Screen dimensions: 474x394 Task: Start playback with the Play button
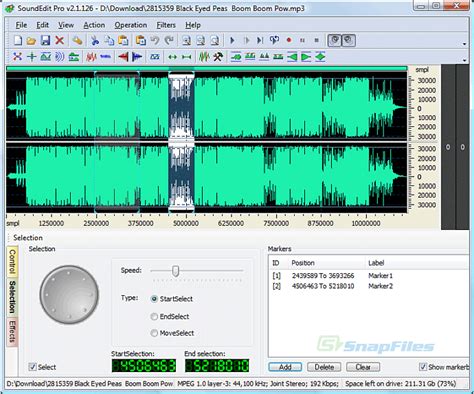pos(232,41)
